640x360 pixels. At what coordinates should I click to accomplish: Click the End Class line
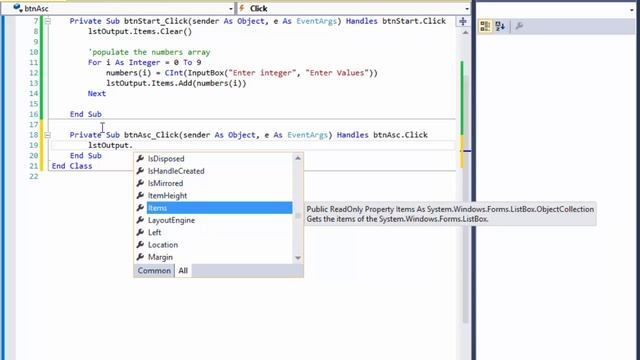click(x=72, y=166)
